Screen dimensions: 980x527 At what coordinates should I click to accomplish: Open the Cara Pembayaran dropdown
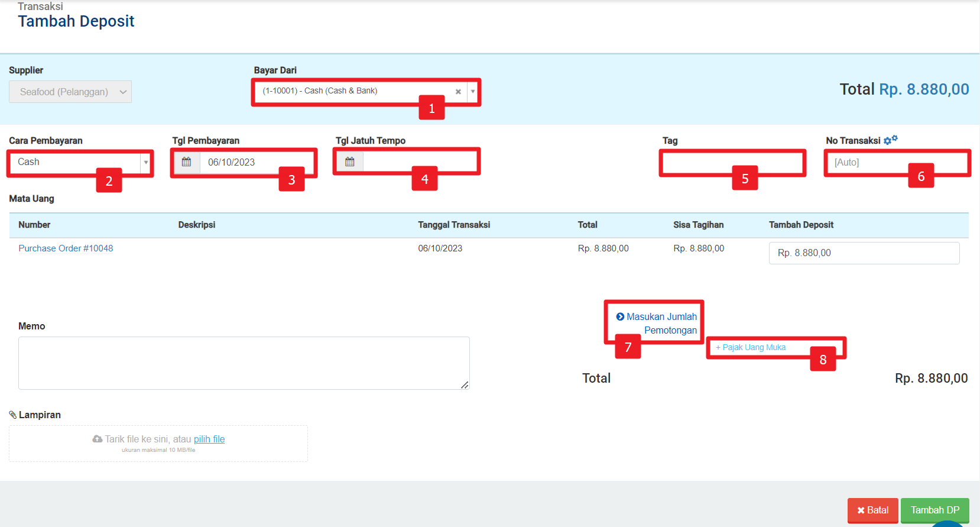pyautogui.click(x=80, y=162)
